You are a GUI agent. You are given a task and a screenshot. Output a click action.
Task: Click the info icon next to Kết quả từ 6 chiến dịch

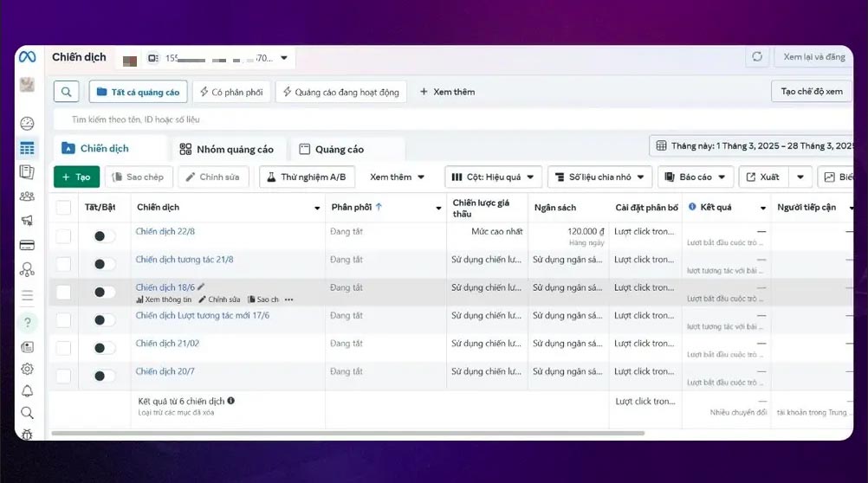(230, 401)
